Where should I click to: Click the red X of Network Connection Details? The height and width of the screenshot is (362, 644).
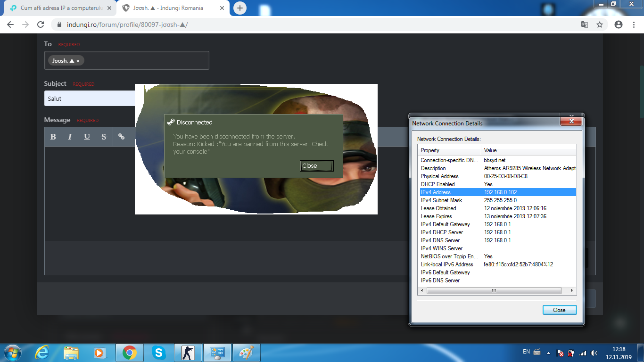point(571,121)
